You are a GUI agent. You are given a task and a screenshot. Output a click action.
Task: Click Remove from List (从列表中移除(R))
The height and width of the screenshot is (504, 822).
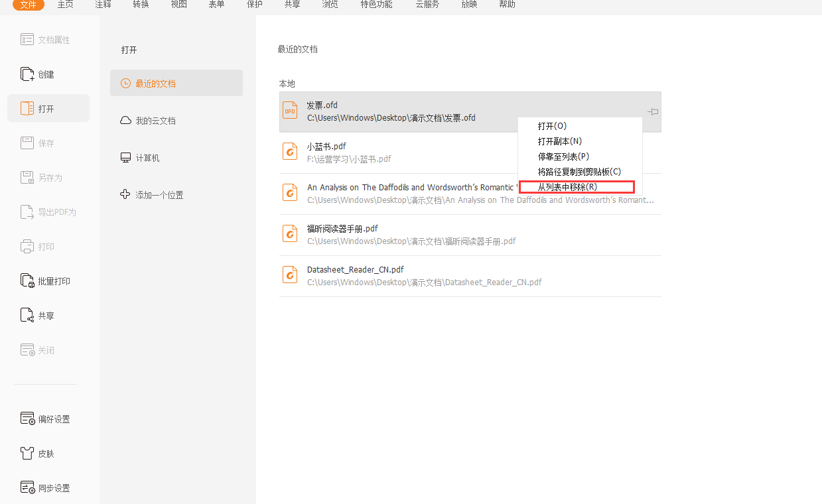click(x=567, y=187)
